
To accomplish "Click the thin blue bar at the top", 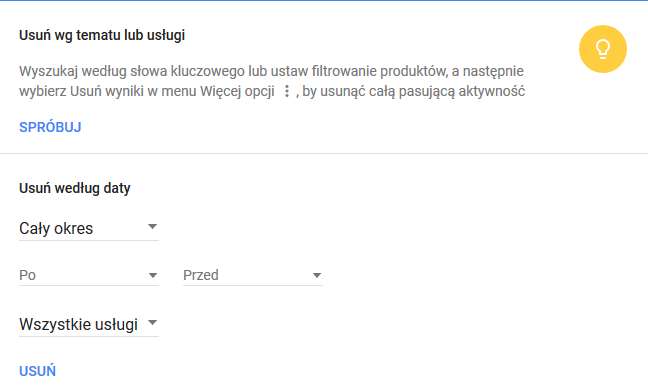I will click(324, 0).
